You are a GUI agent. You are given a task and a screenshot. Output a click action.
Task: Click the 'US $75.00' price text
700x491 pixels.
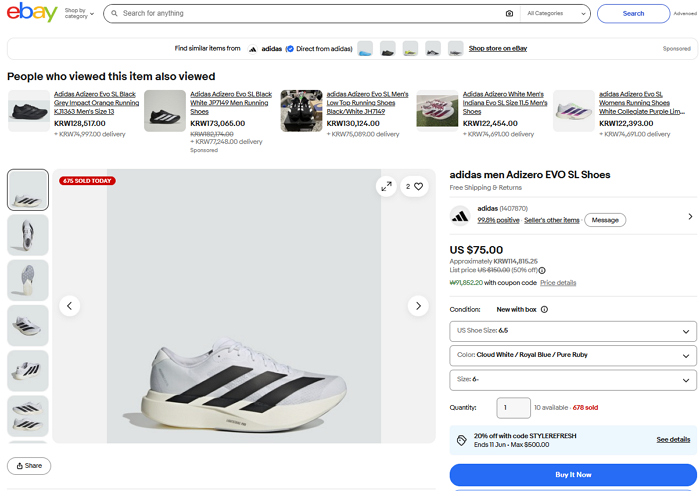[476, 250]
